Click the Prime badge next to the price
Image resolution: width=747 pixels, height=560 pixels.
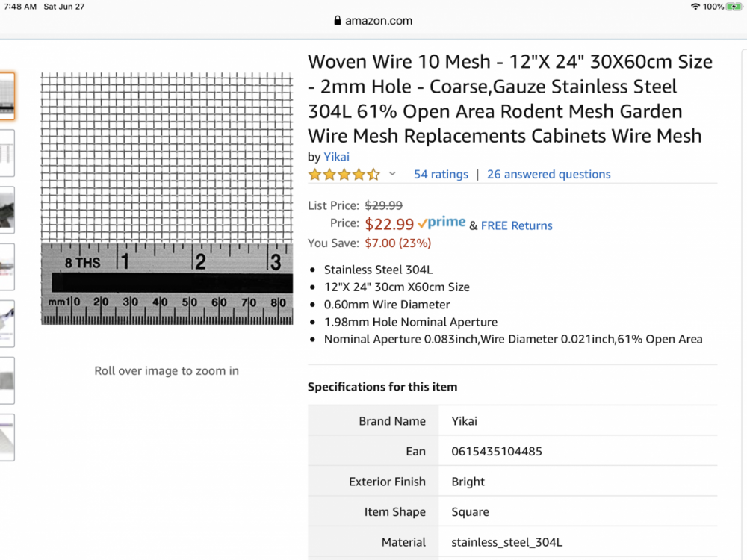[x=442, y=222]
